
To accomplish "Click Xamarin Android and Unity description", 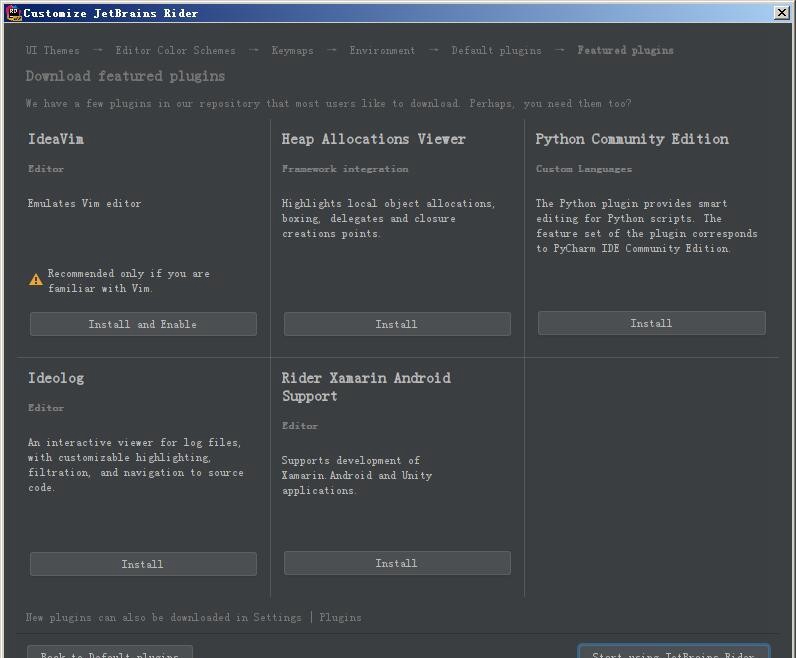I will [357, 475].
